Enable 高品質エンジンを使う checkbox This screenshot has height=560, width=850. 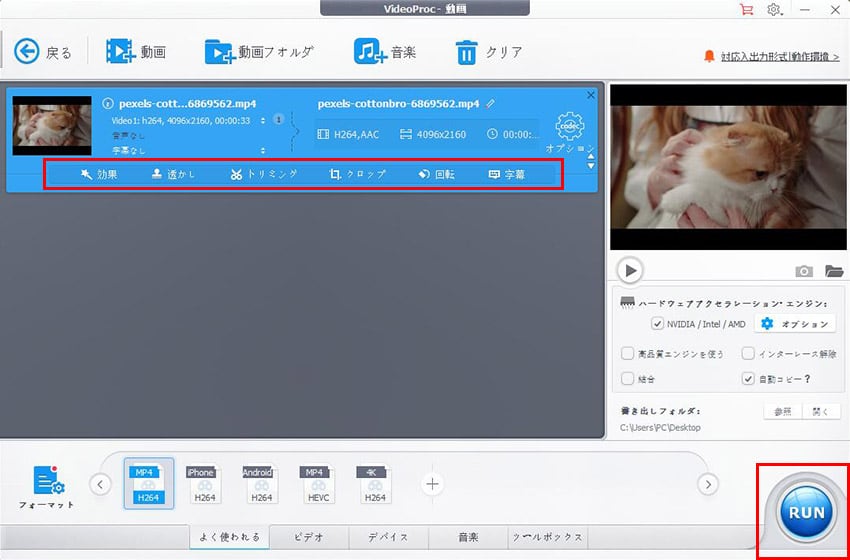(x=627, y=354)
